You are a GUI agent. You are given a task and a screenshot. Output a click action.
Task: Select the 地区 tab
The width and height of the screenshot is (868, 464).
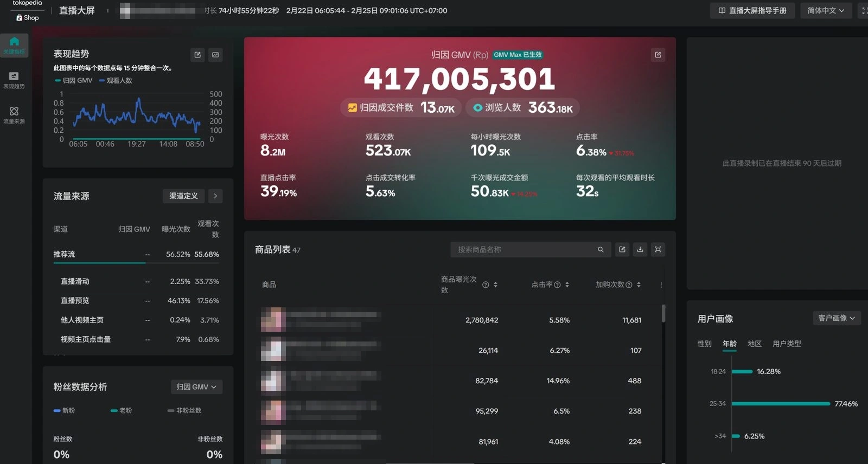[x=755, y=344]
